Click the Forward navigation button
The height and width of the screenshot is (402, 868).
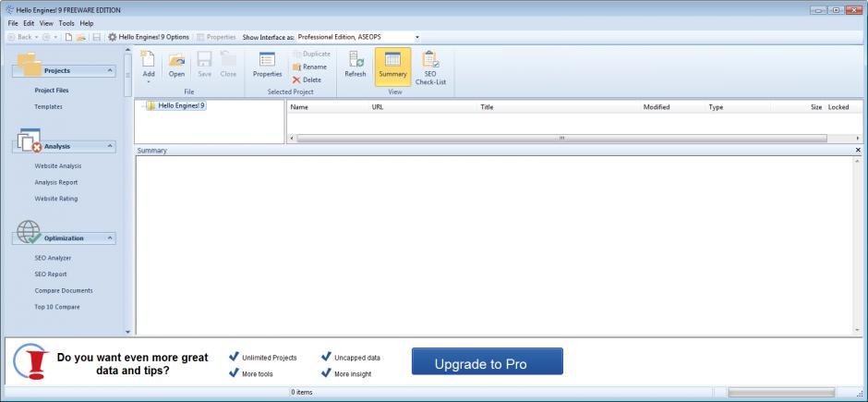(x=46, y=37)
